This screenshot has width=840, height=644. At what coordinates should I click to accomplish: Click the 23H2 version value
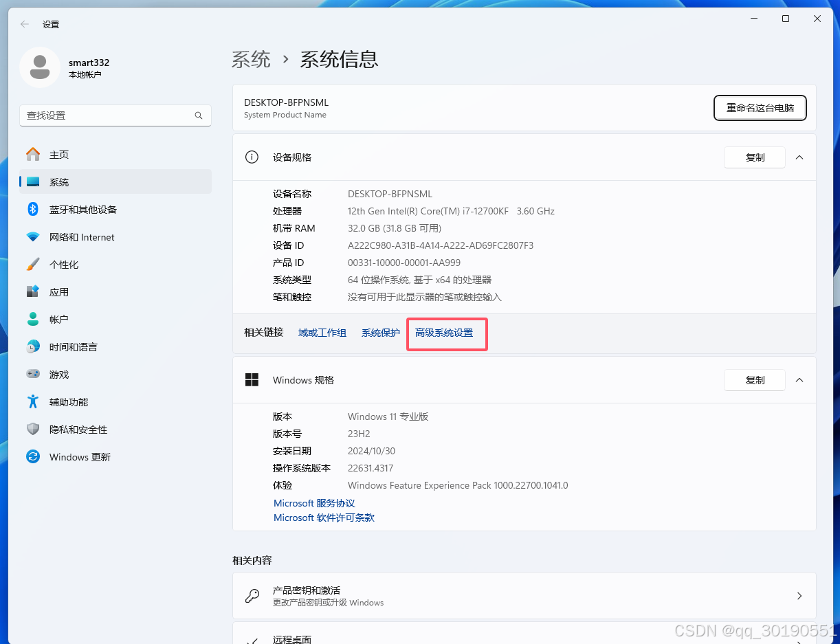(x=360, y=434)
